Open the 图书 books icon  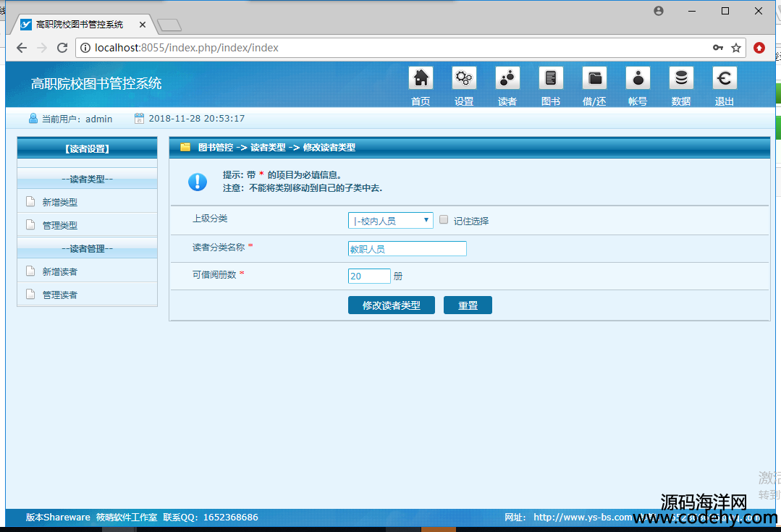click(x=551, y=78)
